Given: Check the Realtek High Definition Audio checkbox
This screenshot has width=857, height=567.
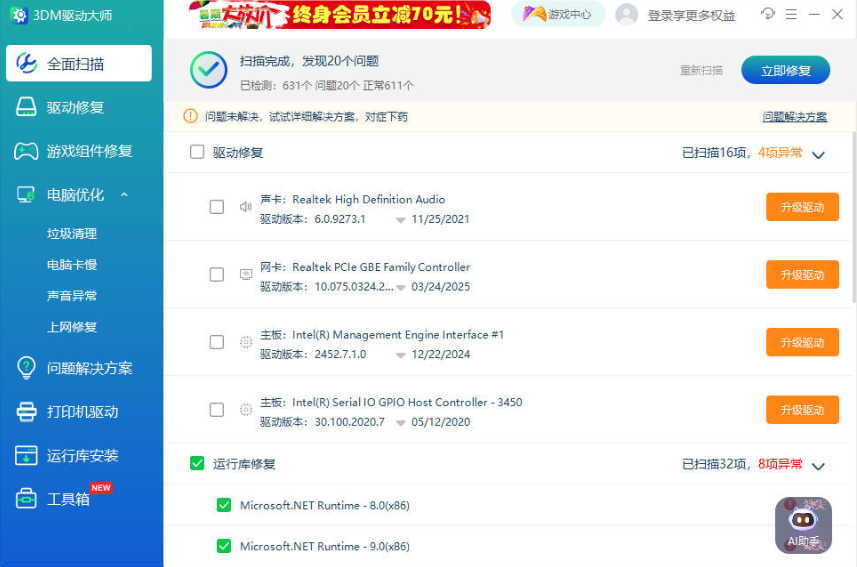Looking at the screenshot, I should point(217,207).
